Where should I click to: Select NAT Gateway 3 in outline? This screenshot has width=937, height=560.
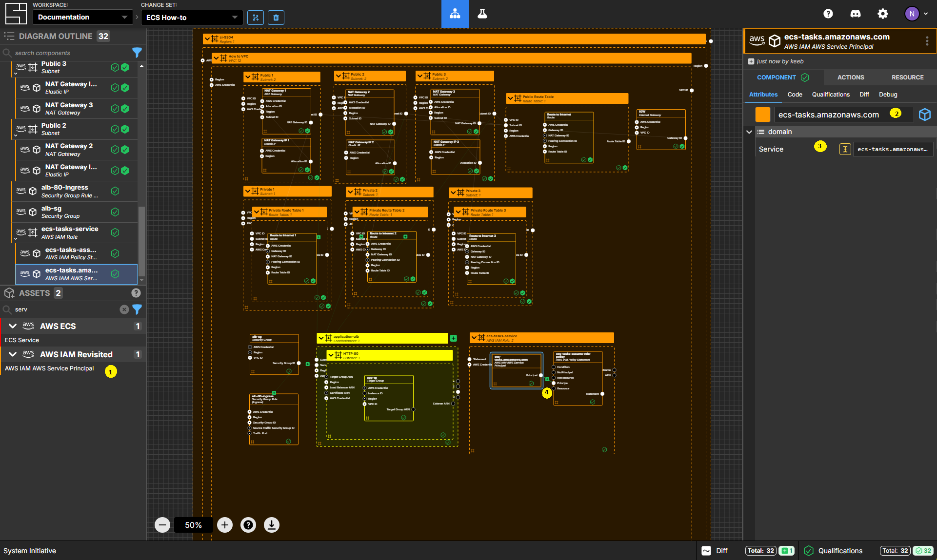(77, 109)
